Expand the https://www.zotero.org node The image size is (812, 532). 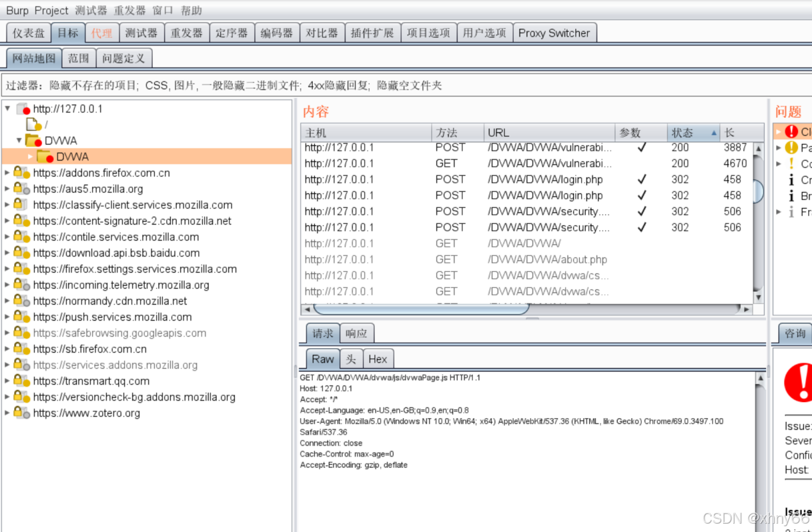(8, 412)
